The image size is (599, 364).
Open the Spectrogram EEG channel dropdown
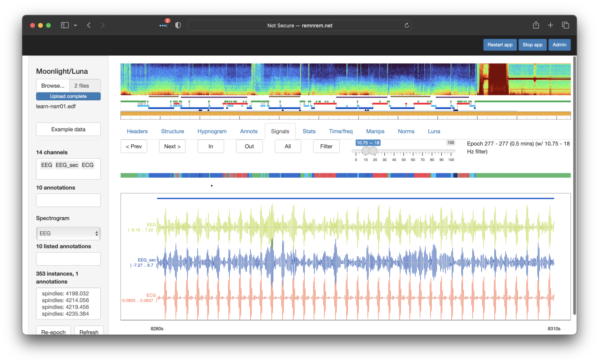click(x=68, y=234)
